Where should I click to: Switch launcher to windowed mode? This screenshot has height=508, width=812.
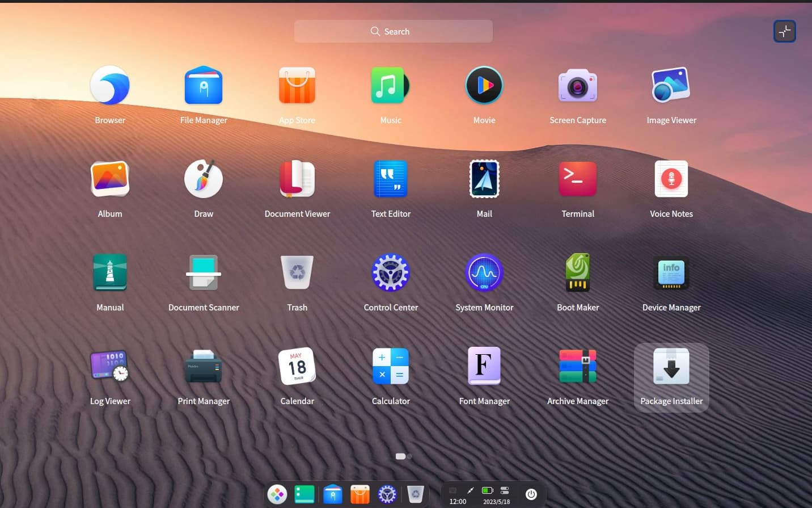(785, 31)
